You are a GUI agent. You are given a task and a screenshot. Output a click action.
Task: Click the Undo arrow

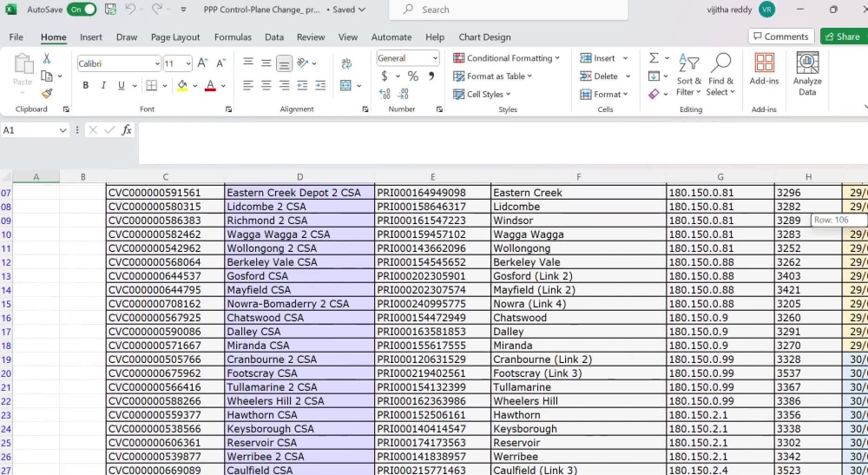[x=130, y=9]
